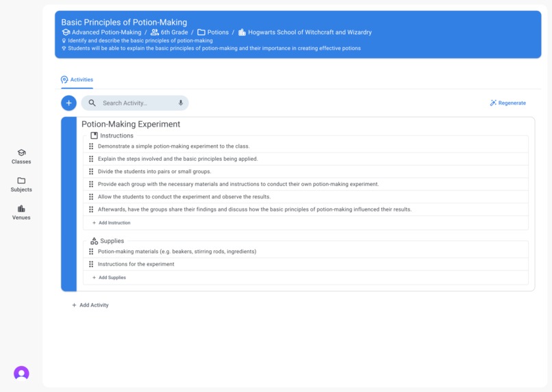
Task: Switch to the Activities tab
Action: pyautogui.click(x=77, y=80)
